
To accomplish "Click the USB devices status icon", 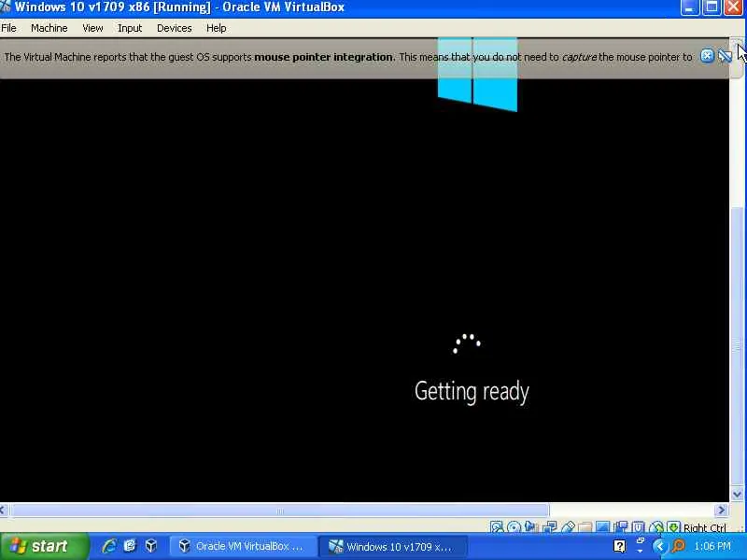I will pyautogui.click(x=568, y=526).
